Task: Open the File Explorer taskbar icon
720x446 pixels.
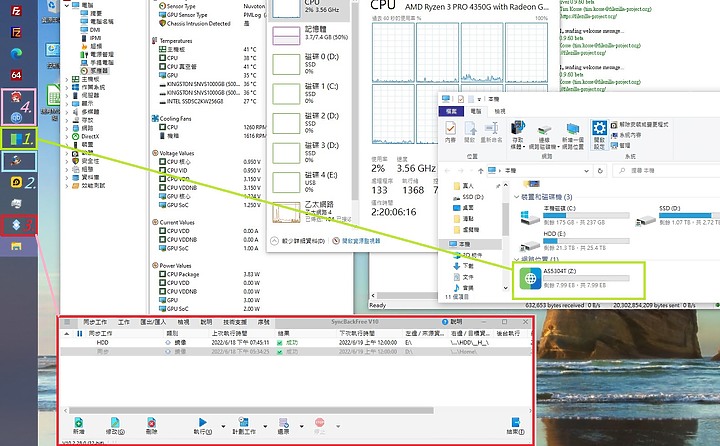Action: click(16, 246)
